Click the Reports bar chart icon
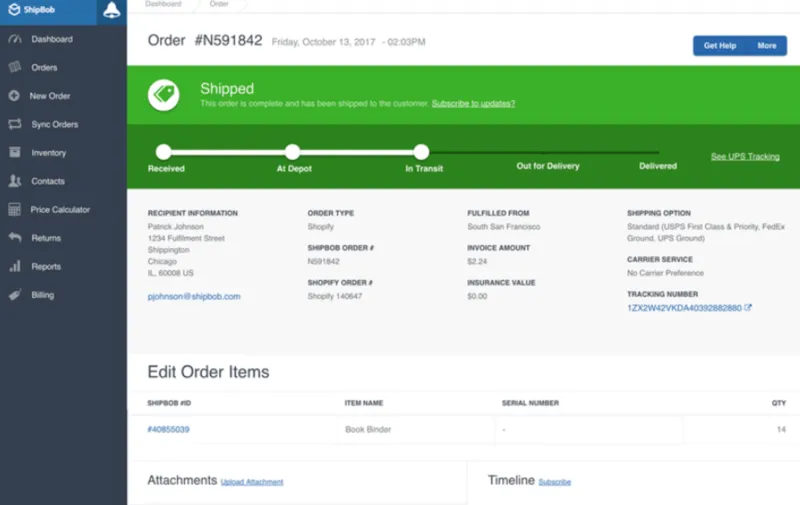This screenshot has width=800, height=505. coord(14,267)
